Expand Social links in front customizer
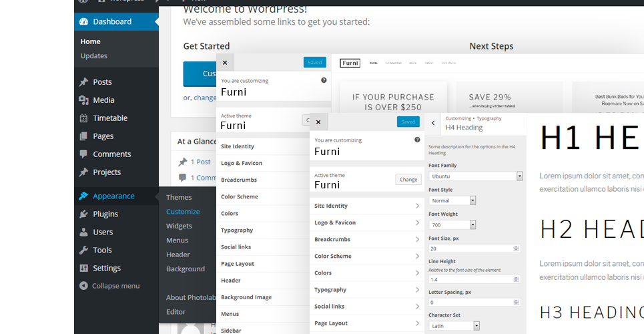Screen dimensions: 644x334 click(367, 307)
